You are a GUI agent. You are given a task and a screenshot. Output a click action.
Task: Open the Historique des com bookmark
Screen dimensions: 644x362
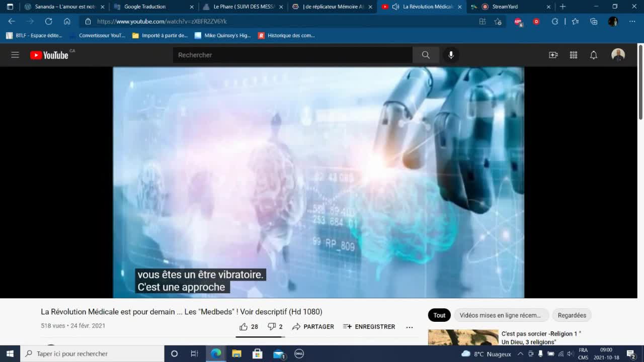286,36
